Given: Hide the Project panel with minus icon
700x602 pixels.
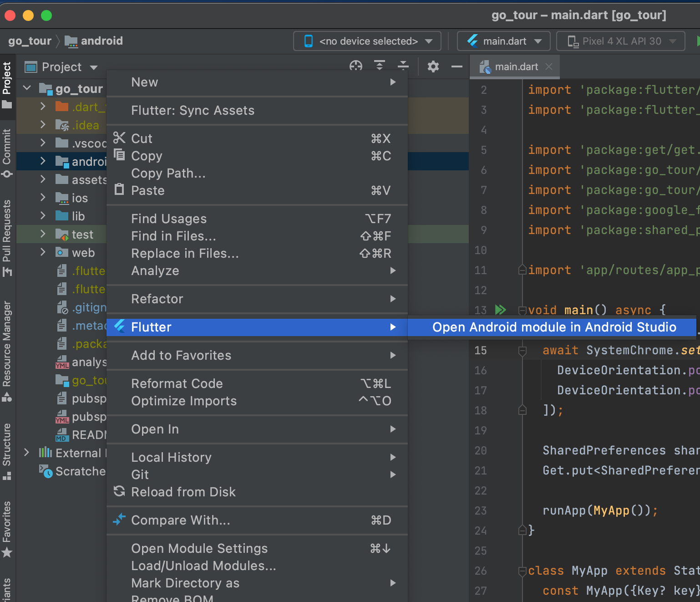Looking at the screenshot, I should click(x=457, y=67).
